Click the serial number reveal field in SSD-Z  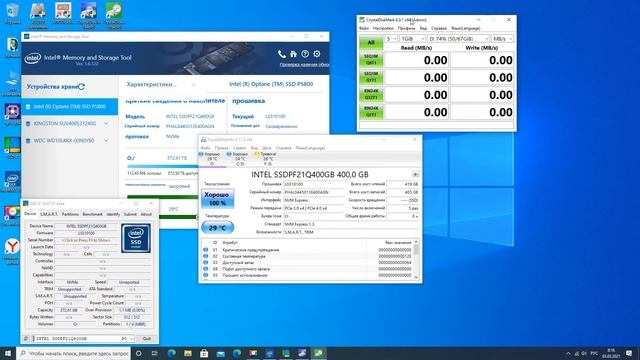tap(86, 240)
